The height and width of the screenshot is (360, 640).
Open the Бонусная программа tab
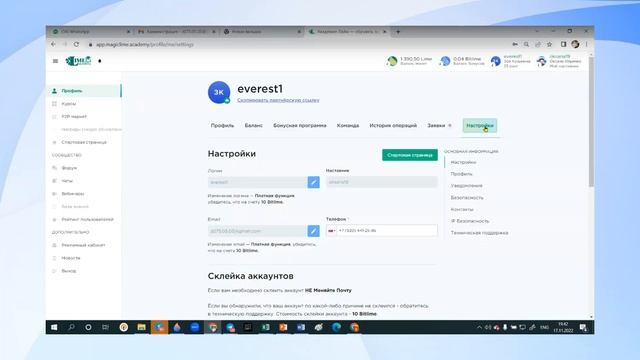300,126
